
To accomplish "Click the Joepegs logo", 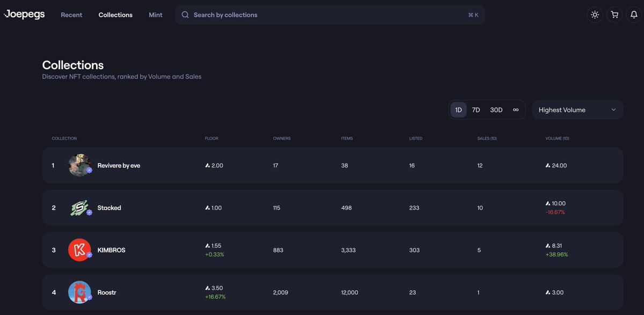I will point(24,14).
